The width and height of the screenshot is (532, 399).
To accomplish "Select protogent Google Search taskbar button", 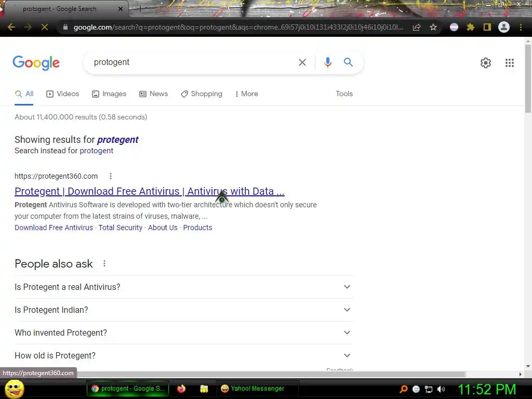I will [128, 389].
